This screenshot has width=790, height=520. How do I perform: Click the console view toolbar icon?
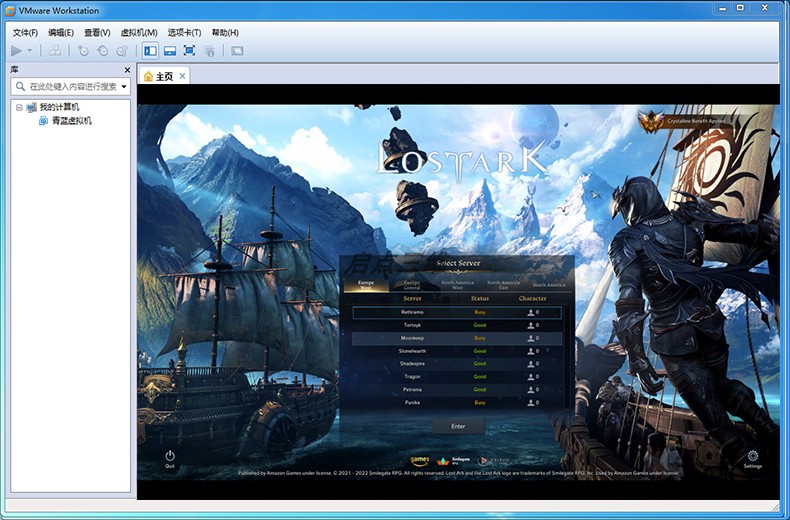tap(237, 50)
